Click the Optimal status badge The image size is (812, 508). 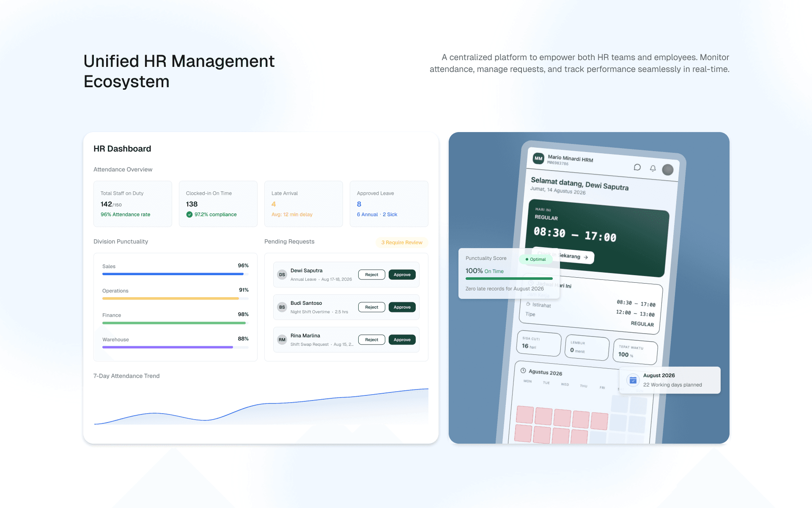click(x=535, y=259)
